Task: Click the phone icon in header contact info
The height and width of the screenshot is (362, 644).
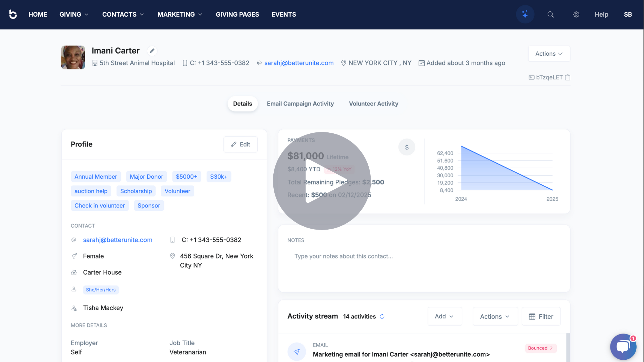Action: click(x=185, y=63)
